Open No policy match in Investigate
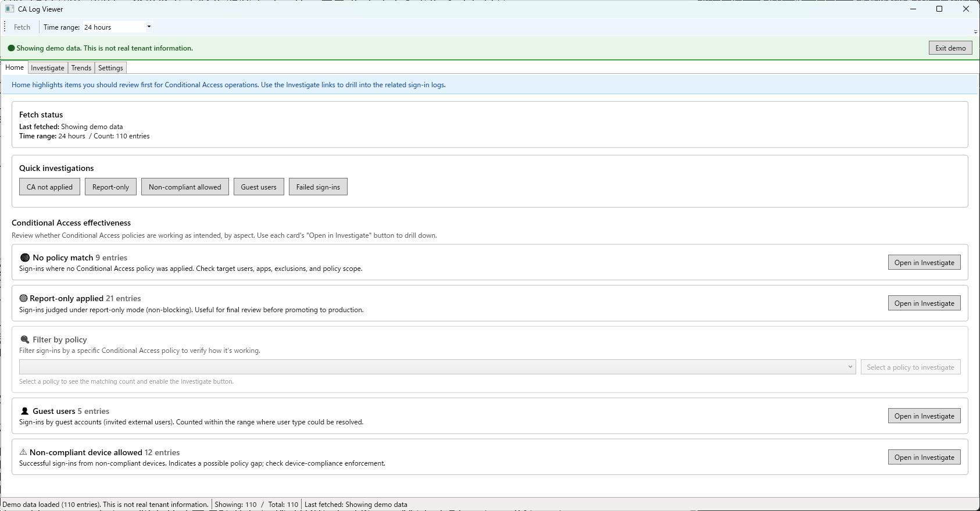Image resolution: width=980 pixels, height=511 pixels. (x=924, y=263)
